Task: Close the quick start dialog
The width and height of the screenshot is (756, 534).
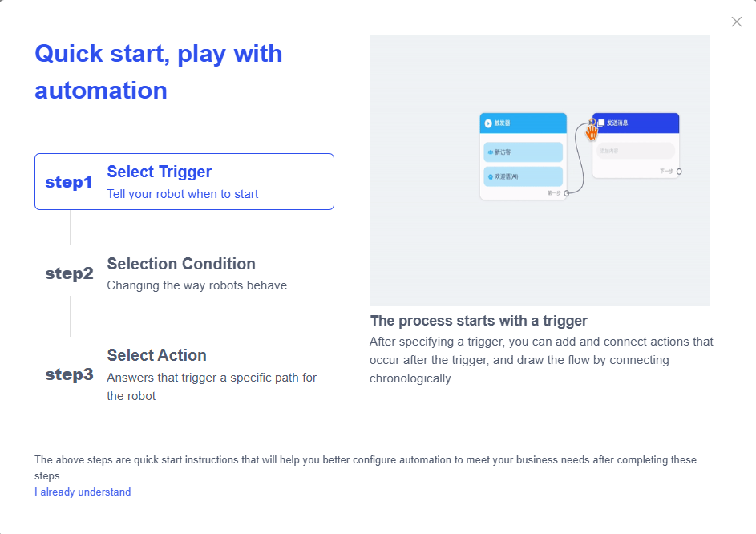Action: pyautogui.click(x=737, y=22)
